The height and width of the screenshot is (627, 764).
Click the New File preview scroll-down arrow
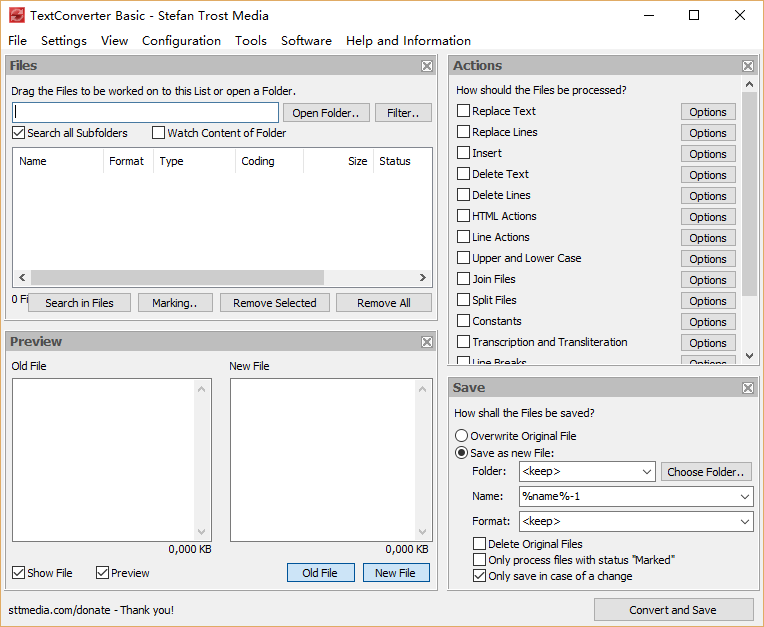coord(422,532)
